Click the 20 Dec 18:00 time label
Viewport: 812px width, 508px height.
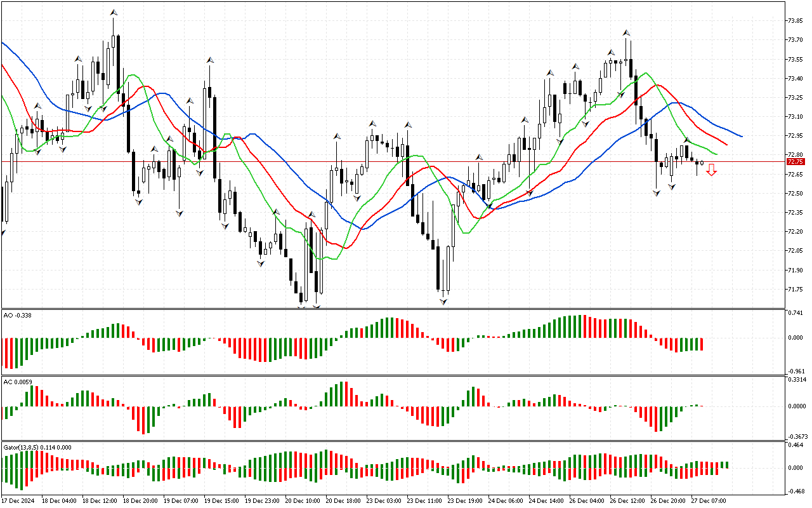pos(344,500)
